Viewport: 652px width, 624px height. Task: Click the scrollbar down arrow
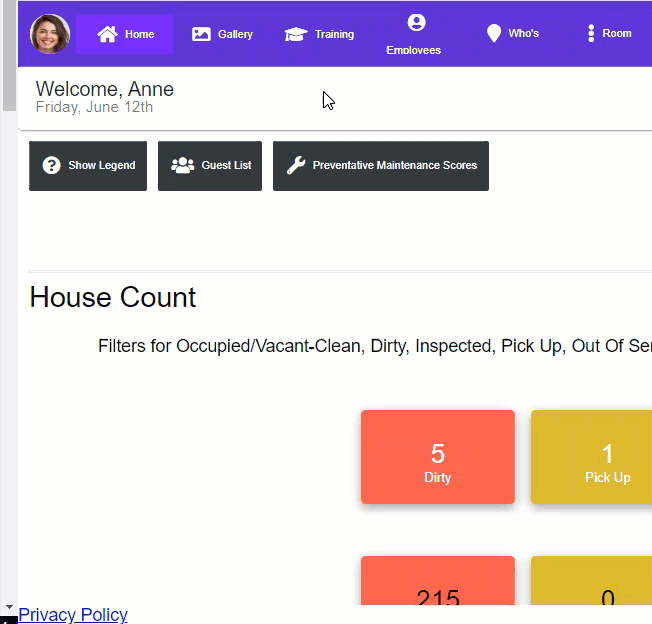tap(8, 607)
